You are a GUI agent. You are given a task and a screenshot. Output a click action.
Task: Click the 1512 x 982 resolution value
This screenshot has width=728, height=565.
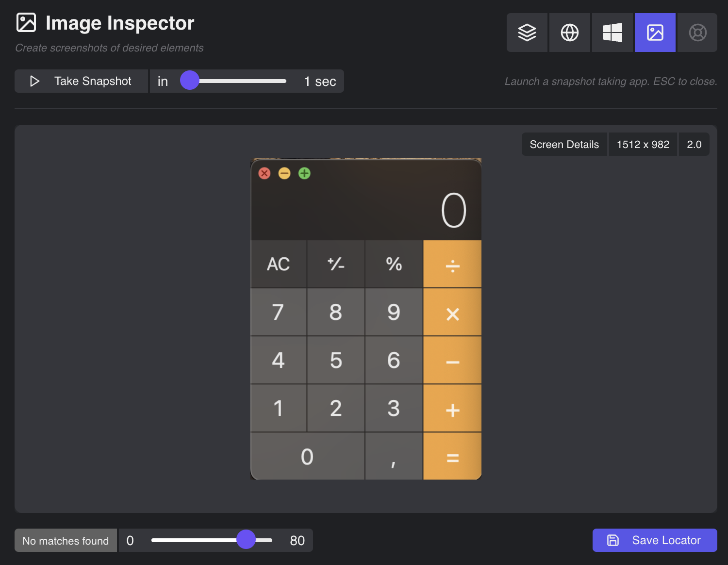643,144
